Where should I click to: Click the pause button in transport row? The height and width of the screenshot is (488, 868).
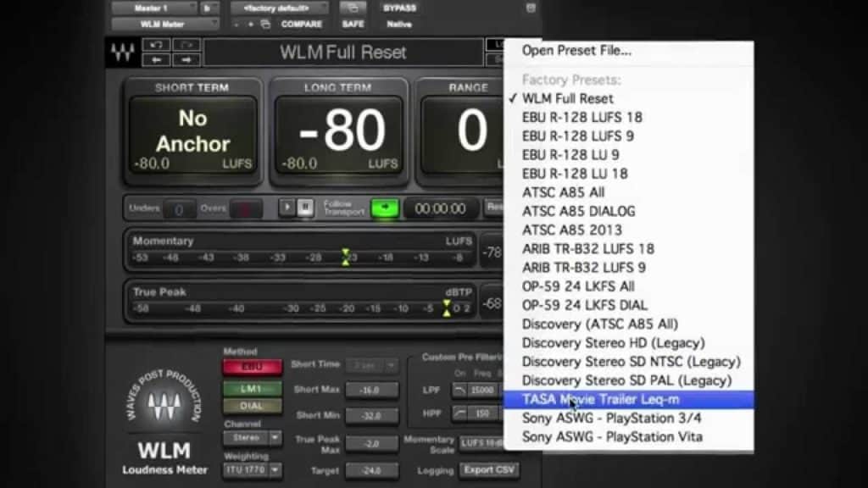[x=305, y=208]
